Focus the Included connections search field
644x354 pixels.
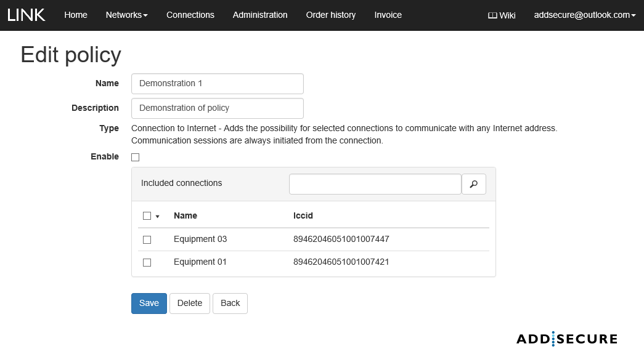[375, 184]
